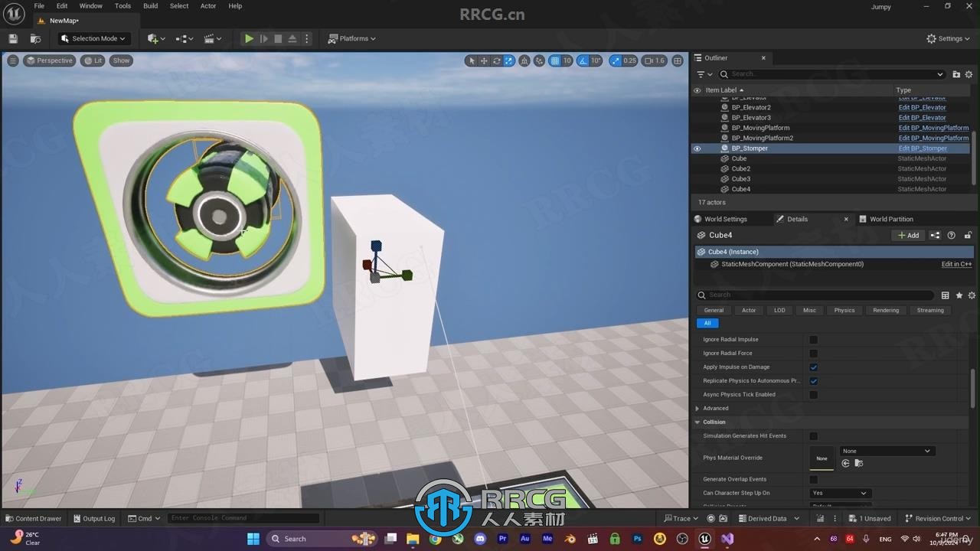Open scale snap value 0.25

click(x=629, y=60)
